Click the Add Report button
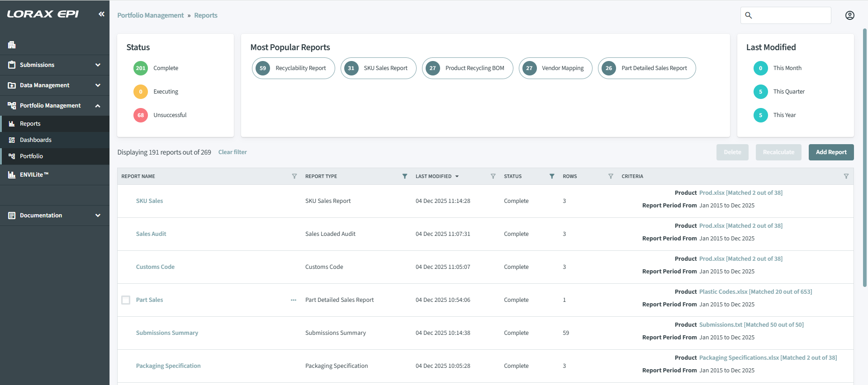 831,152
